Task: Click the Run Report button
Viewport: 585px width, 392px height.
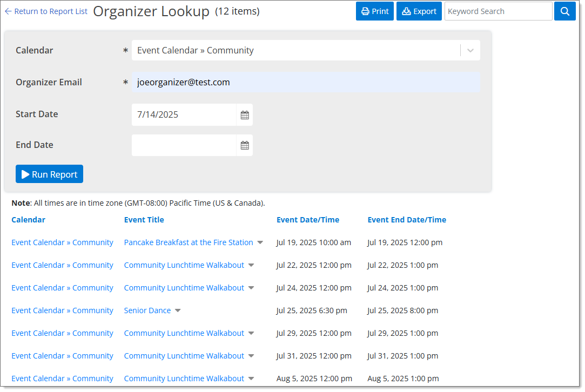Action: click(x=49, y=173)
